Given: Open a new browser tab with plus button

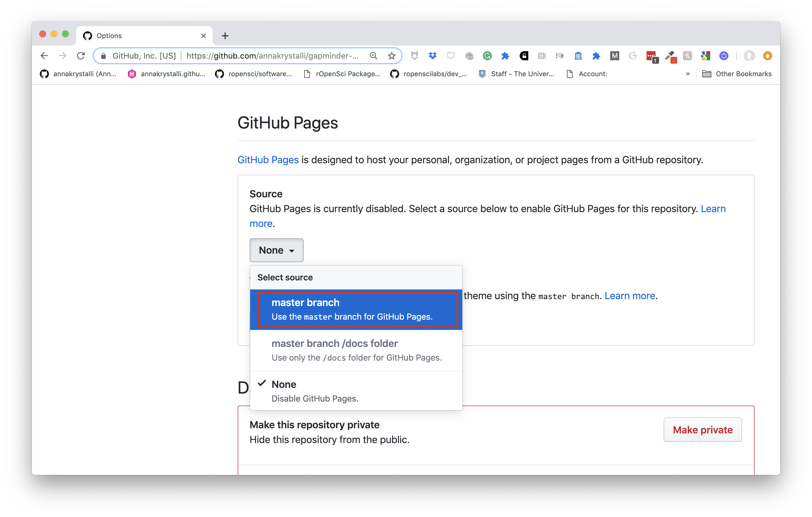Looking at the screenshot, I should 225,36.
